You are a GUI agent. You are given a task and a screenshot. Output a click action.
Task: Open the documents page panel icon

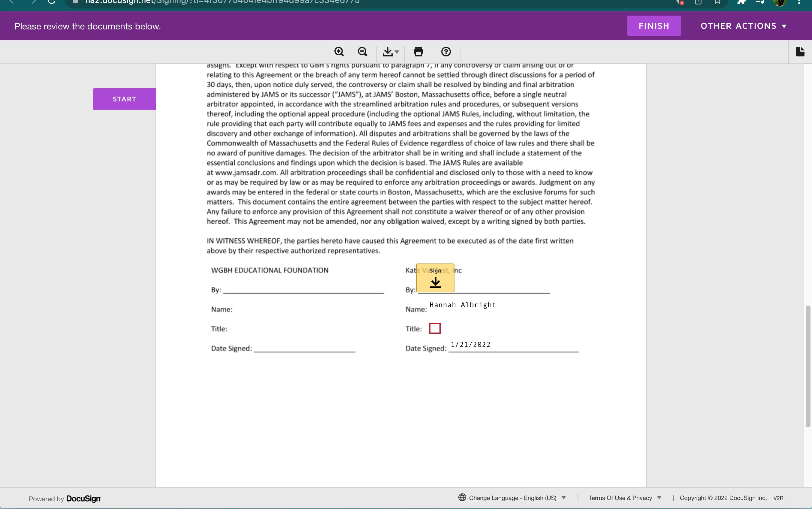pos(800,52)
